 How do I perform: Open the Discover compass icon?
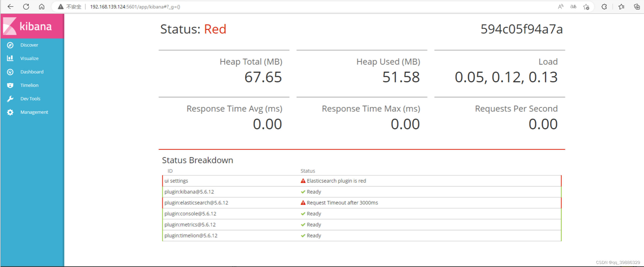10,45
